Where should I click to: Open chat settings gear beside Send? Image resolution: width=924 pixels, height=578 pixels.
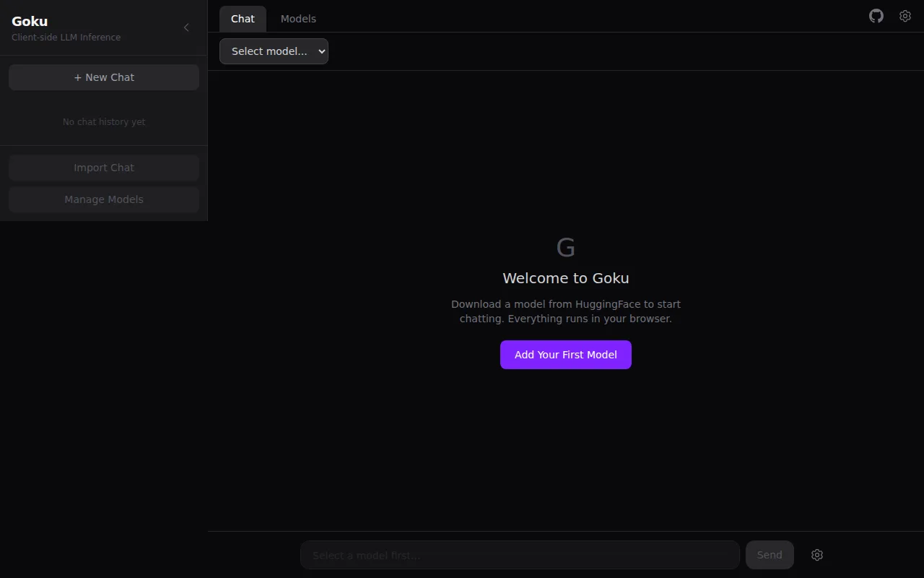click(817, 555)
